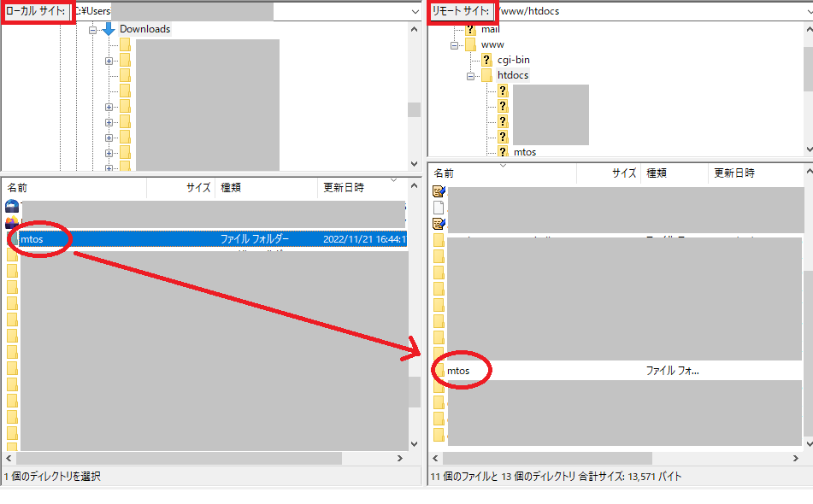Click down arrow of local file list scrollbar
This screenshot has height=504, width=813.
[415, 444]
